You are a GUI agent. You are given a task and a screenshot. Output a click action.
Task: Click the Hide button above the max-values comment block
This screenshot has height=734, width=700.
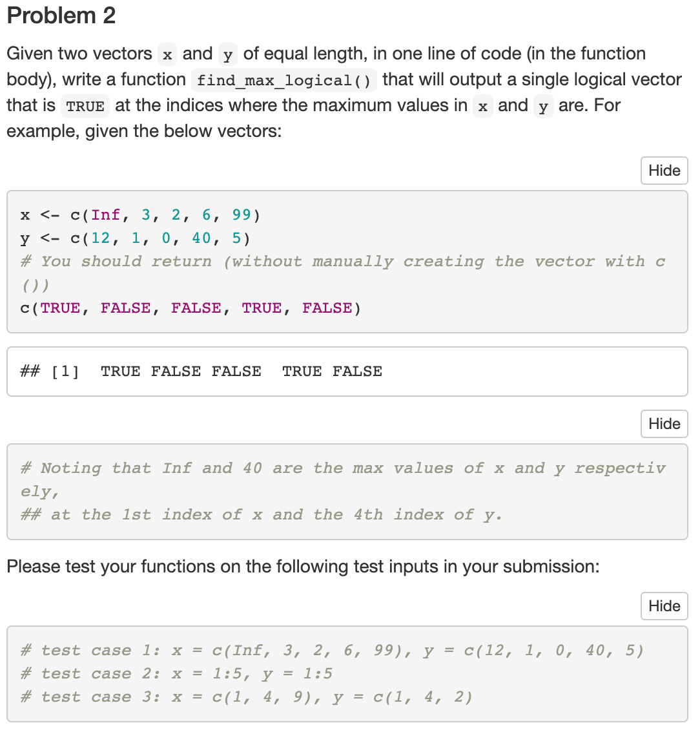coord(664,424)
